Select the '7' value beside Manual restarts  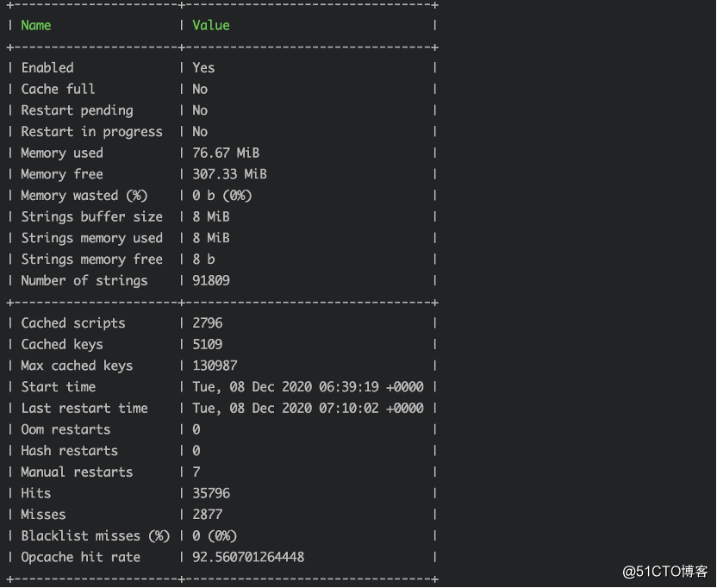pos(196,472)
